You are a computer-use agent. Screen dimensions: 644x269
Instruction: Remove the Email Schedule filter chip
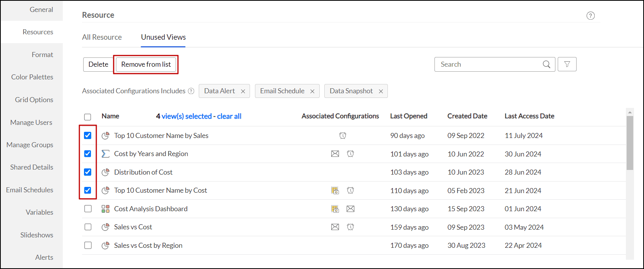tap(312, 91)
